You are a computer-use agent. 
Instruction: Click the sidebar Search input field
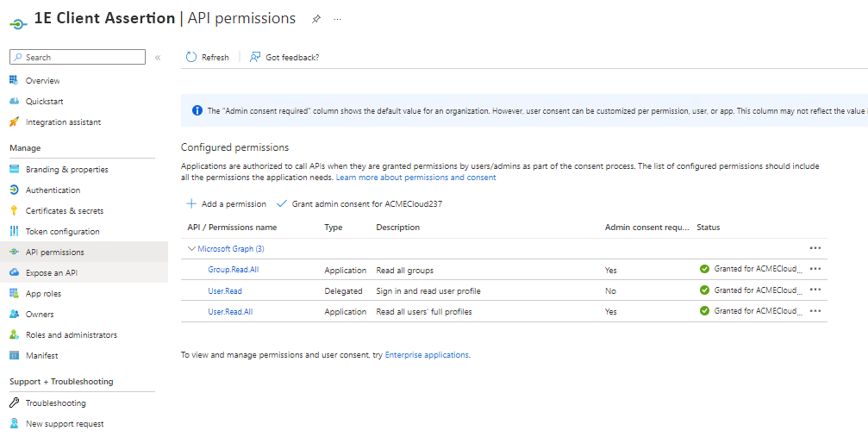(78, 58)
